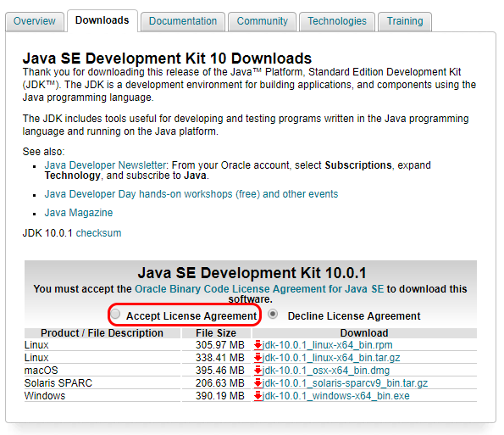The image size is (504, 435).
Task: Open Oracle Binary Code License Agreement link
Action: [x=259, y=289]
